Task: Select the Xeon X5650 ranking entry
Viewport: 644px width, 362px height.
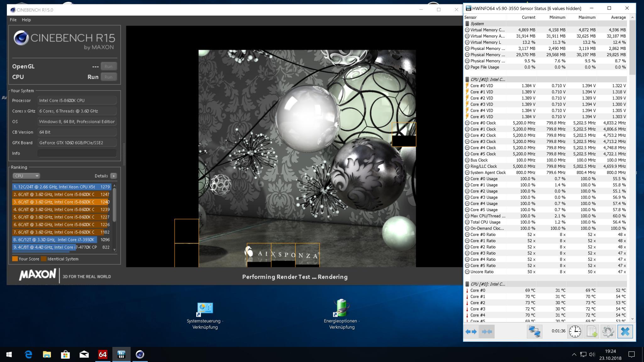Action: [x=61, y=187]
